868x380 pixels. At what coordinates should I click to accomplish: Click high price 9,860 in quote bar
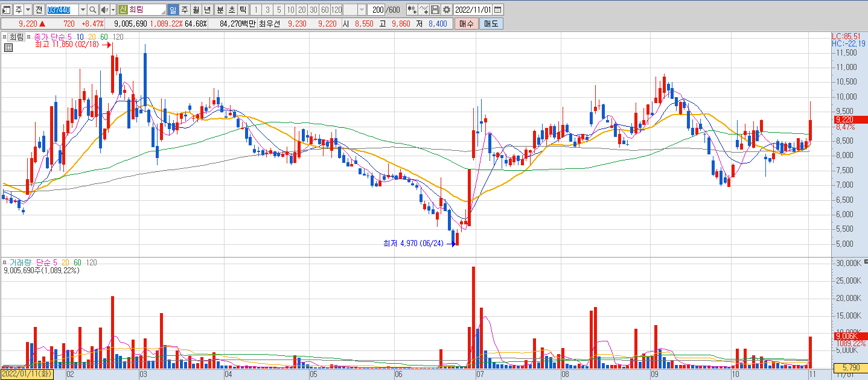(x=400, y=24)
